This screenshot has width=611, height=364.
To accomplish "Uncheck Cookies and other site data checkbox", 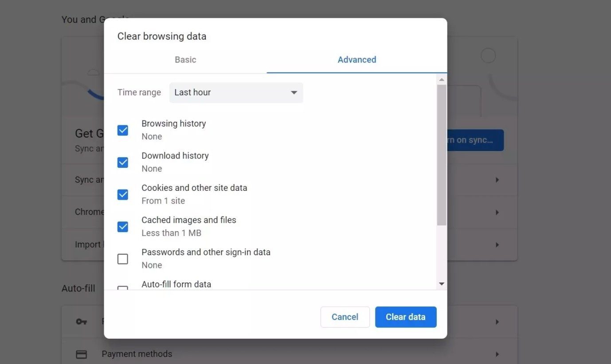I will point(123,194).
